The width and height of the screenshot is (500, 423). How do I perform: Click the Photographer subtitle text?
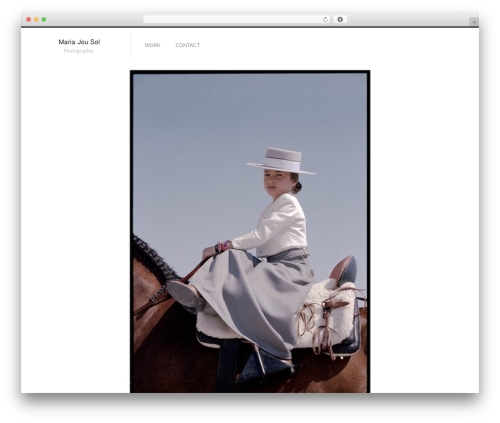click(79, 51)
